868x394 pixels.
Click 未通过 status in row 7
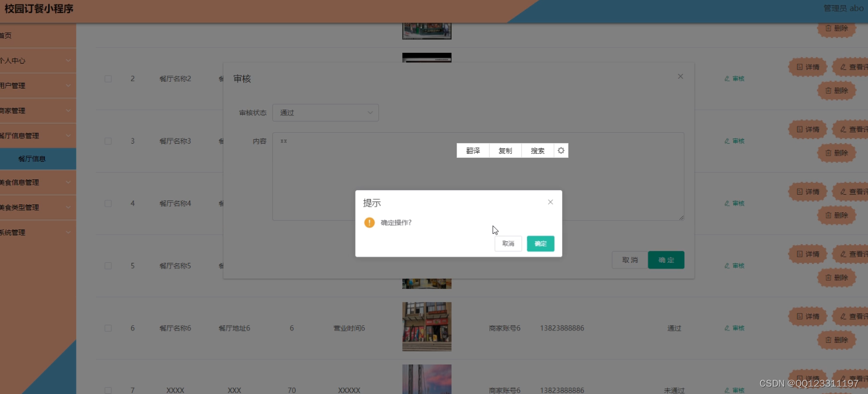[x=674, y=391]
